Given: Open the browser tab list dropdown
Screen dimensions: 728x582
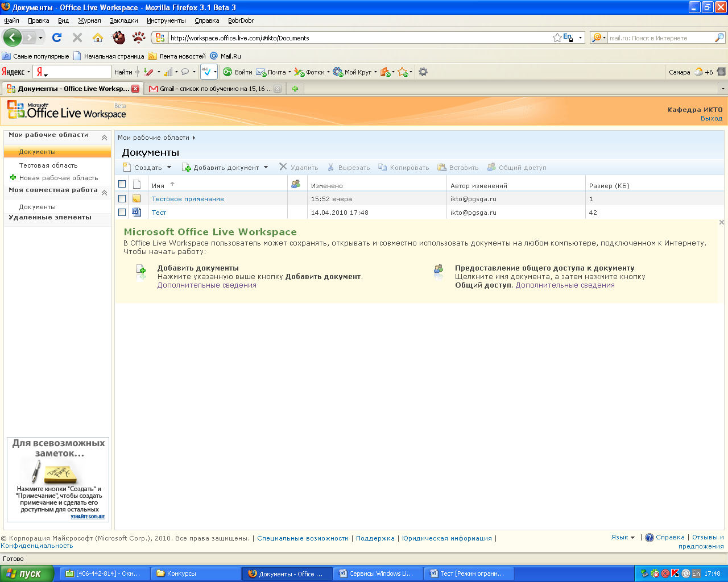Looking at the screenshot, I should [x=723, y=89].
